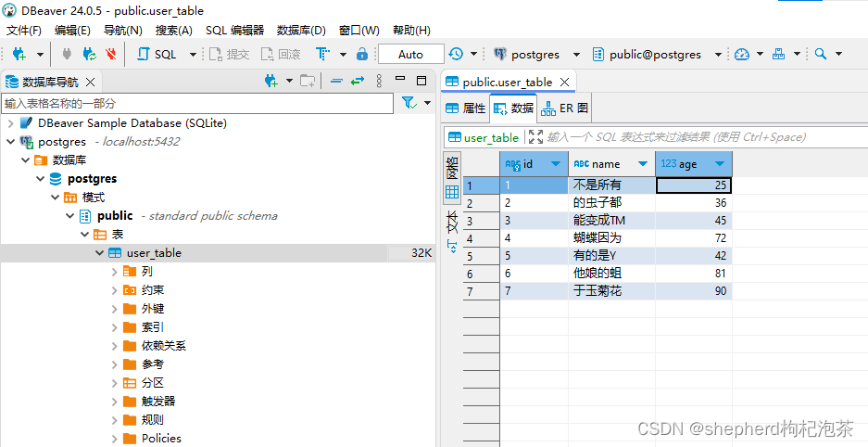The width and height of the screenshot is (868, 447).
Task: Toggle link with editor arrows icon
Action: [358, 82]
